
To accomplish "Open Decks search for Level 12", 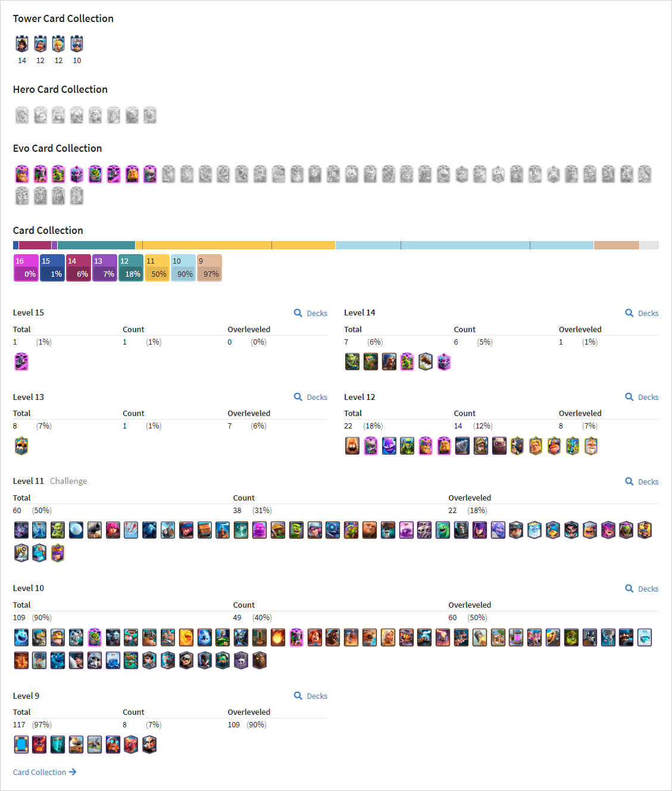I will (642, 397).
